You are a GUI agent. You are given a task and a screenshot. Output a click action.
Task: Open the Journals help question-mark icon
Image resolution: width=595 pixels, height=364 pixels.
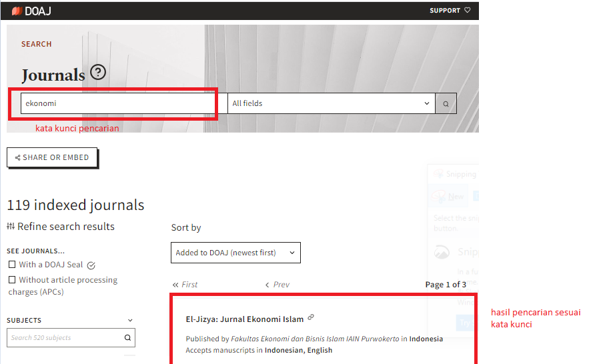[x=98, y=72]
